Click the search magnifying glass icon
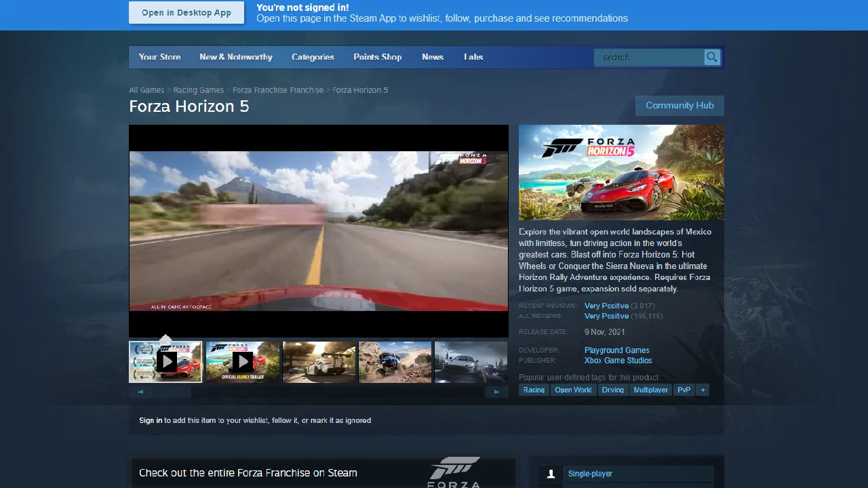The image size is (868, 488). (711, 57)
